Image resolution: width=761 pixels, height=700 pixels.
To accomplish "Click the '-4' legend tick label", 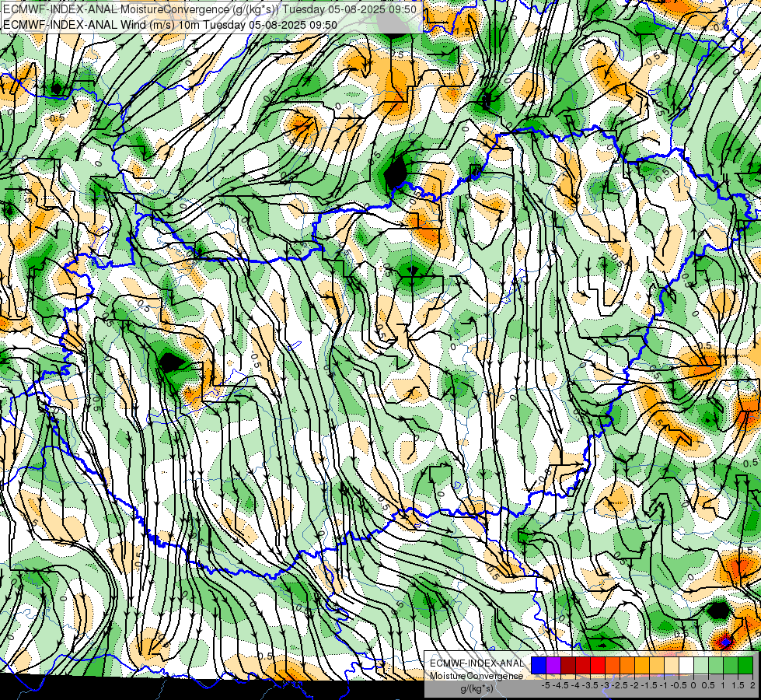I will click(x=575, y=685).
